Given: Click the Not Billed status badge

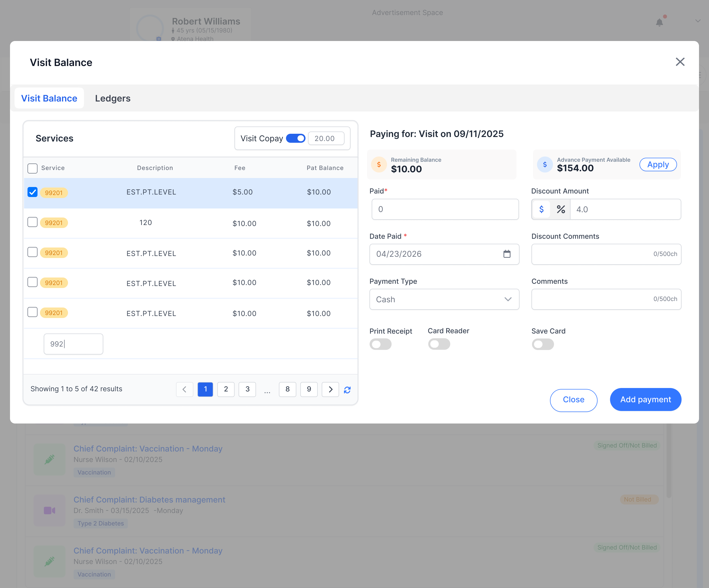Looking at the screenshot, I should coord(639,499).
